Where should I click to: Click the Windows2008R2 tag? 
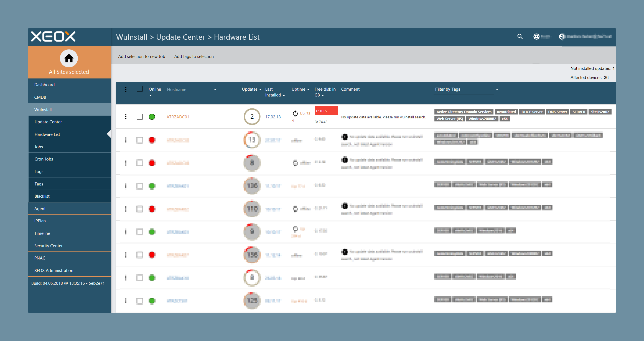[482, 119]
